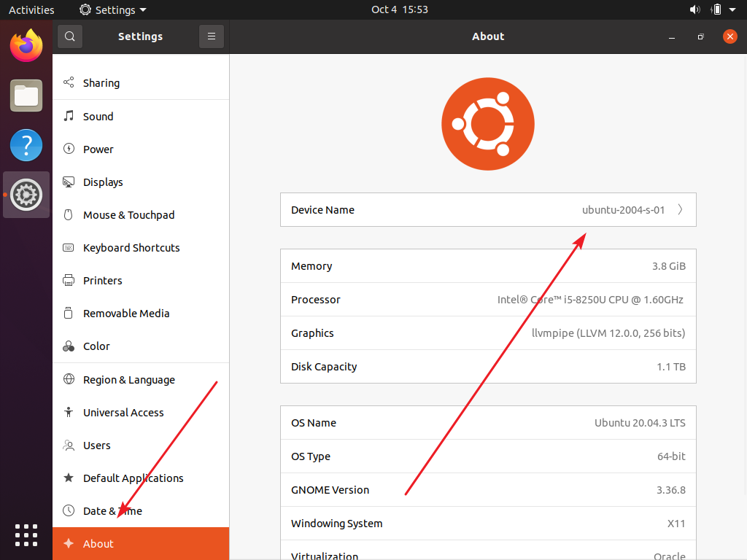
Task: Click the Processor value Intel Core i5-8250U
Action: 590,300
